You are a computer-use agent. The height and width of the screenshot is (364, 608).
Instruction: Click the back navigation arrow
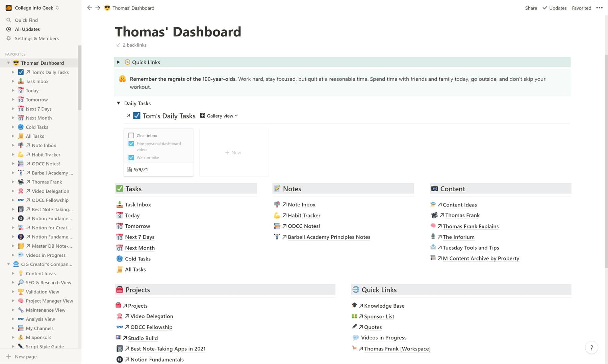(x=89, y=8)
